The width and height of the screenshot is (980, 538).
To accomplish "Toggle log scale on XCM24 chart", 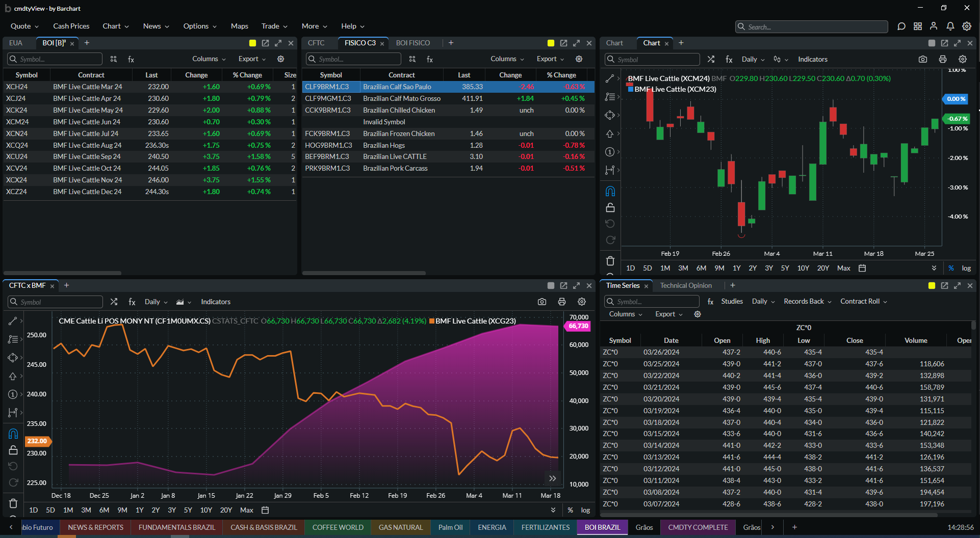I will (966, 268).
